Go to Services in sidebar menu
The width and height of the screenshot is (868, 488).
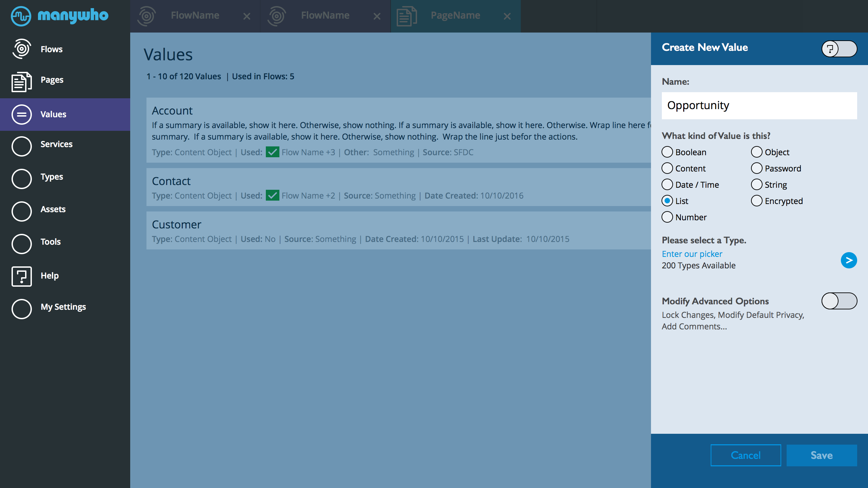[56, 144]
